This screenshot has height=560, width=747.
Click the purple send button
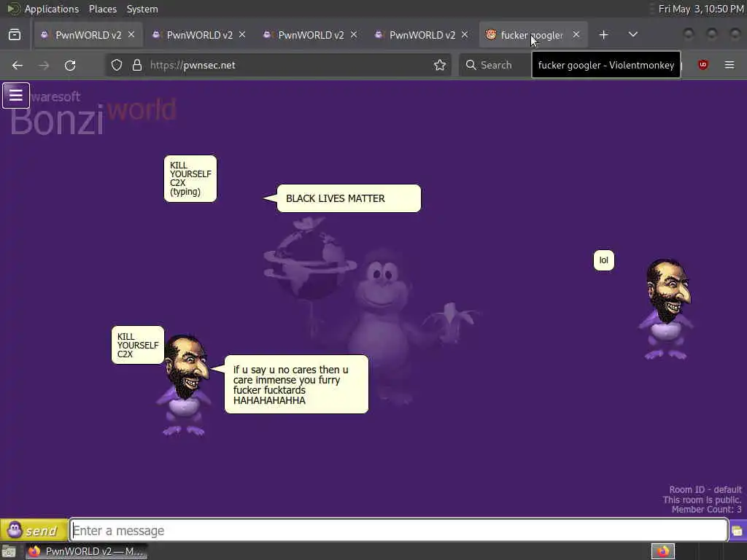coord(34,530)
